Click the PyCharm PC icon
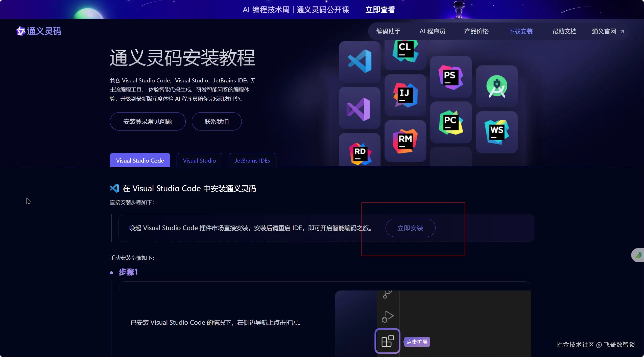The width and height of the screenshot is (644, 357). [x=451, y=122]
